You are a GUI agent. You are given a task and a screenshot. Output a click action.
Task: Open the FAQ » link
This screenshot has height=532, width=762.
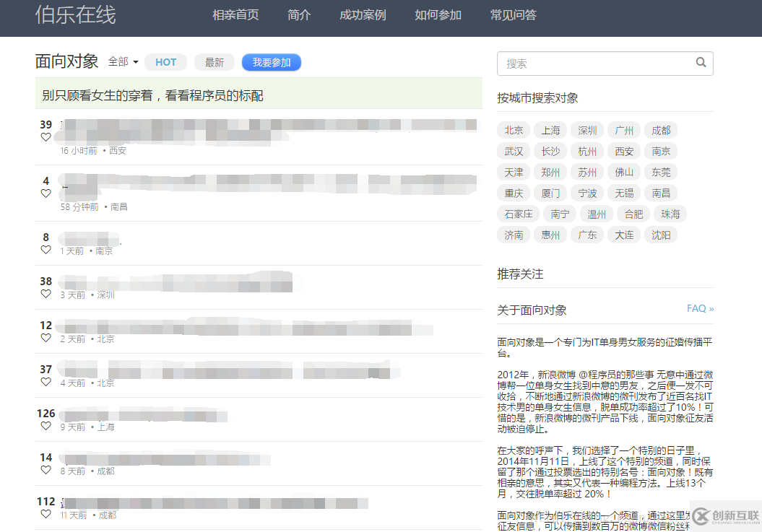coord(701,308)
